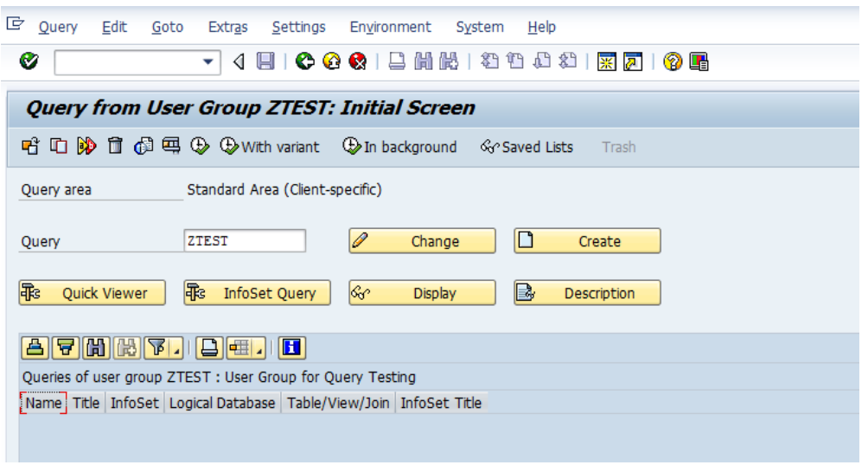Select the Logical Database column header

coord(222,403)
